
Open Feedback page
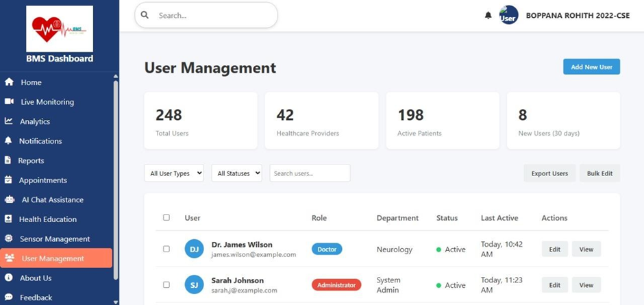(56, 297)
